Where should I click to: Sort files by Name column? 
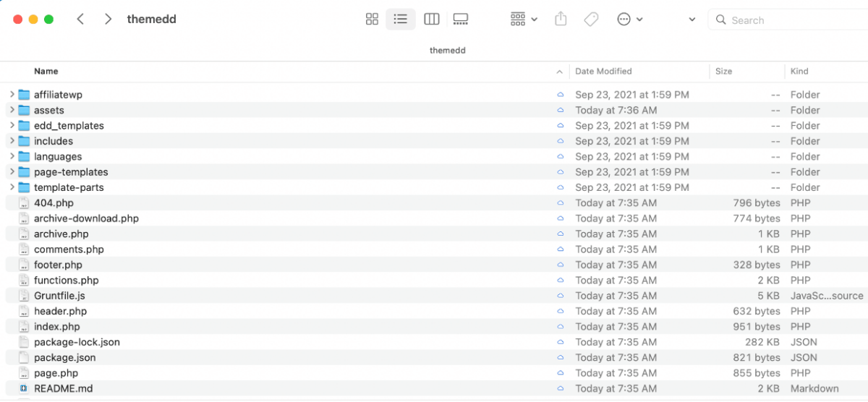point(46,72)
